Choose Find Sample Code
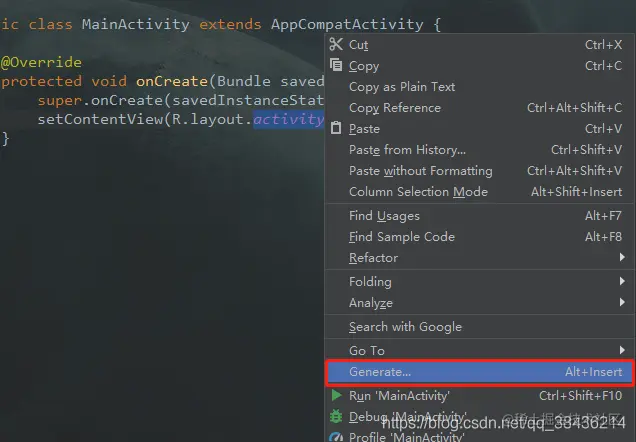636x442 pixels. (x=480, y=237)
